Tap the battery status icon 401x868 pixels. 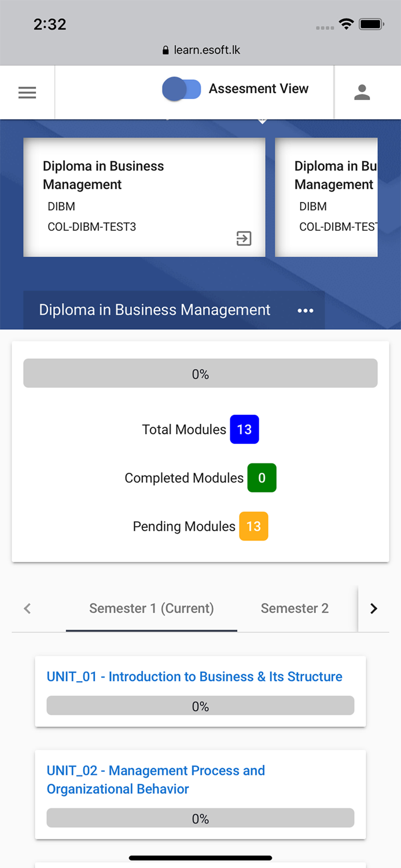[371, 24]
